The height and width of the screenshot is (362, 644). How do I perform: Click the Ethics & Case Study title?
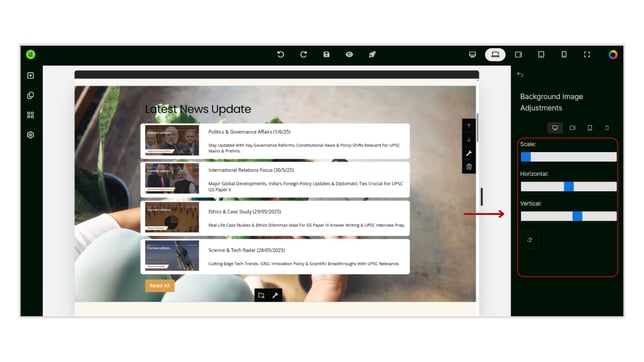(245, 212)
